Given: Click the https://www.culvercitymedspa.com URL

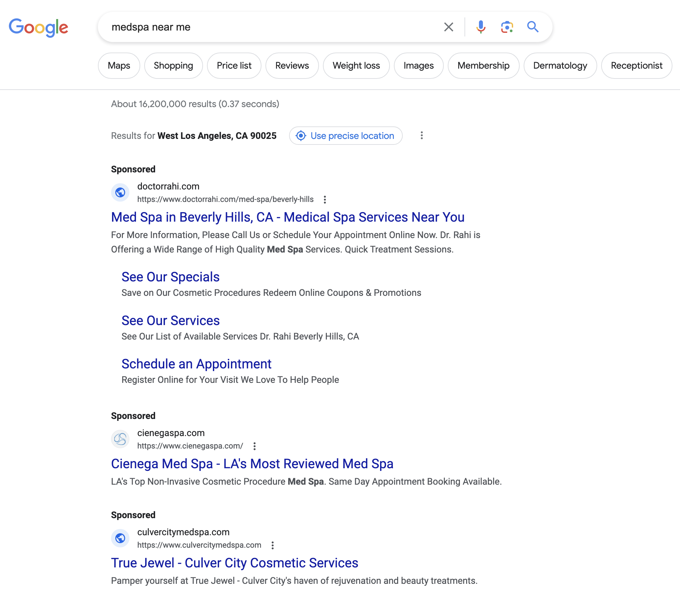Looking at the screenshot, I should click(x=199, y=545).
